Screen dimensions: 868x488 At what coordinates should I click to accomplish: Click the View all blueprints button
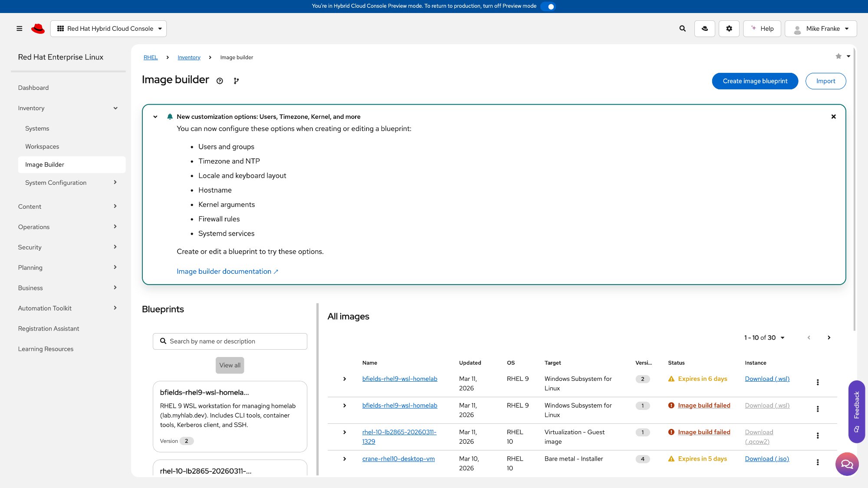pyautogui.click(x=230, y=365)
